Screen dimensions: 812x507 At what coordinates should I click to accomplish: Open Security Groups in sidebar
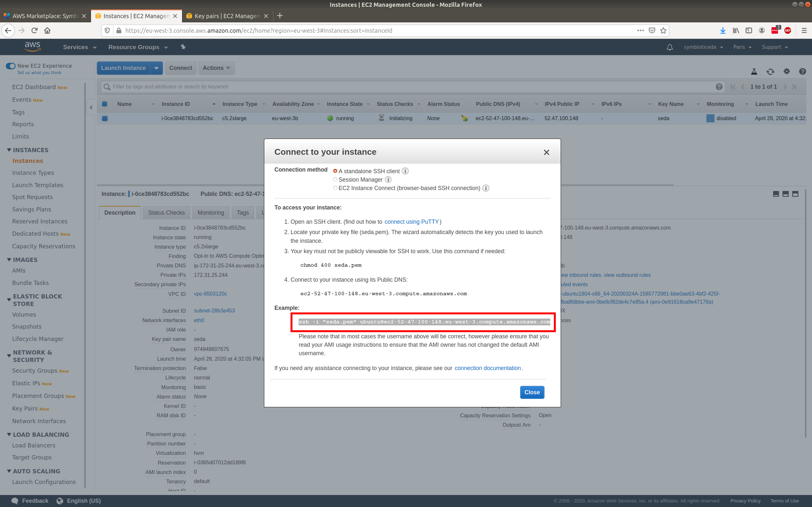(x=35, y=370)
